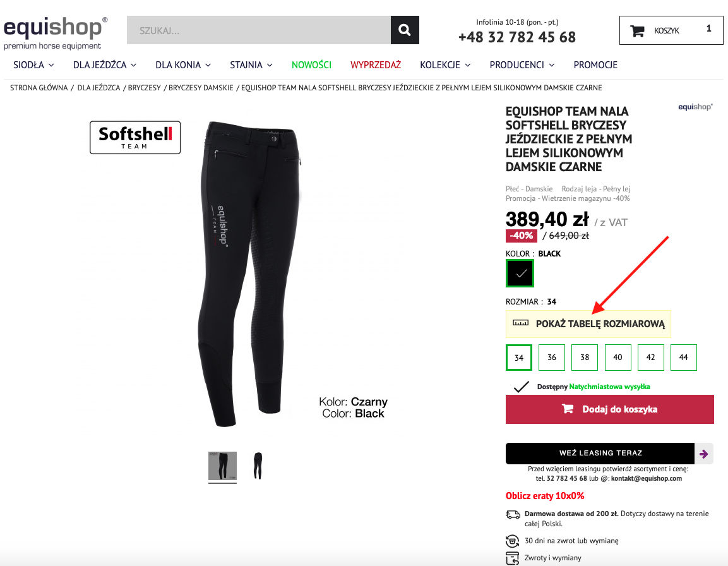Viewport: 728px width, 566px height.
Task: Click the equishop logo
Action: [x=56, y=33]
